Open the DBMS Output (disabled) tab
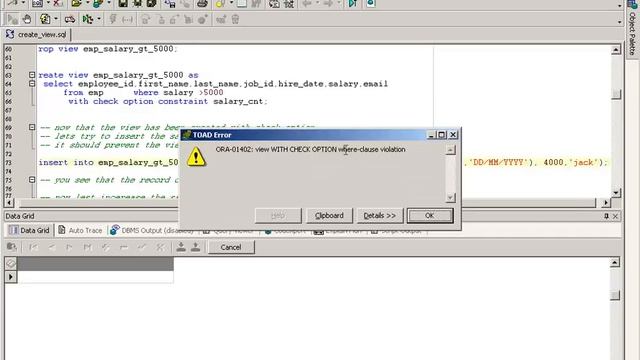640x360 pixels. pyautogui.click(x=152, y=230)
